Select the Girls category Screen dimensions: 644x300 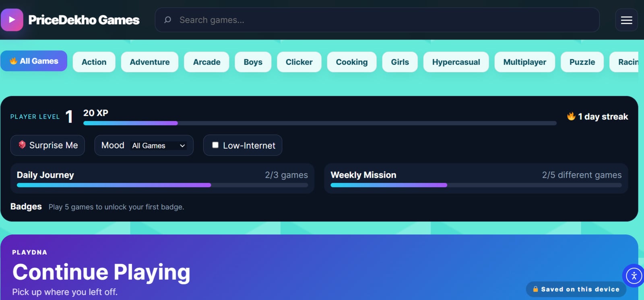pyautogui.click(x=400, y=62)
